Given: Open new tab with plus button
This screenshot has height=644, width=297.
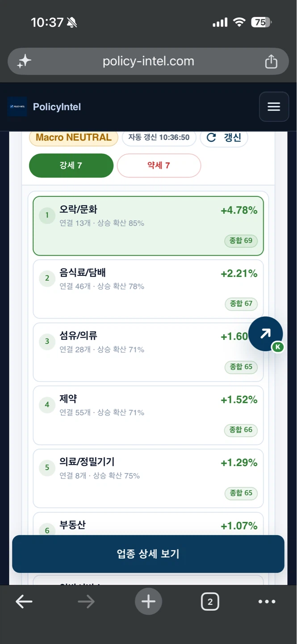Looking at the screenshot, I should tap(148, 602).
